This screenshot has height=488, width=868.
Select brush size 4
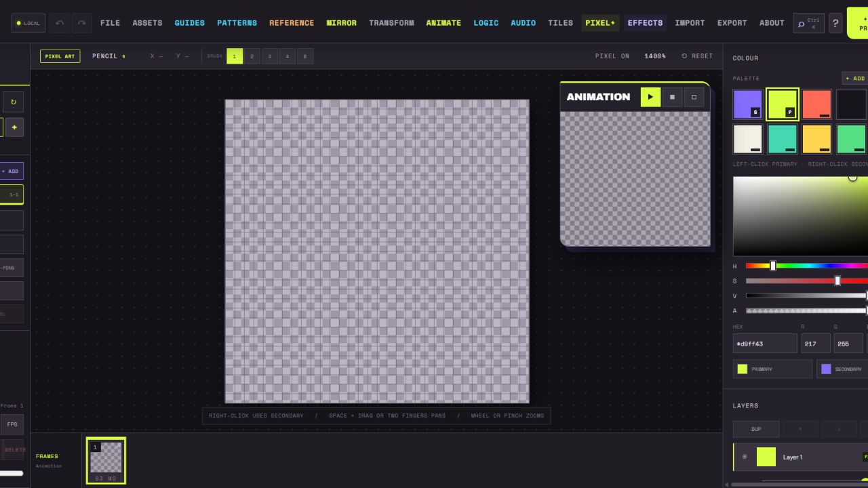point(288,56)
